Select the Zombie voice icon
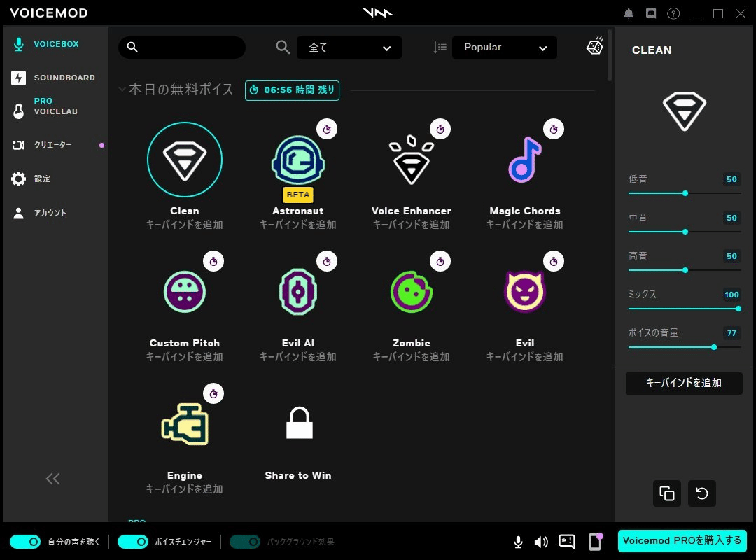Screen dimensions: 756x560 coord(411,292)
